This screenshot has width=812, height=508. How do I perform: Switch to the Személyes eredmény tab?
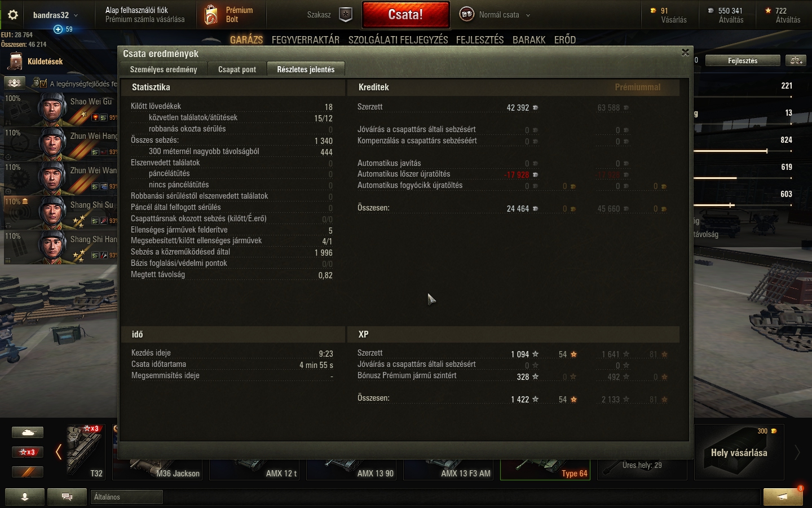click(x=164, y=69)
